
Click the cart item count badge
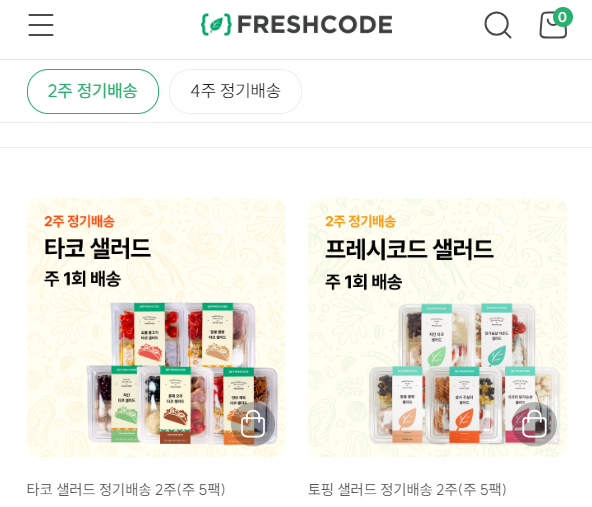coord(563,17)
